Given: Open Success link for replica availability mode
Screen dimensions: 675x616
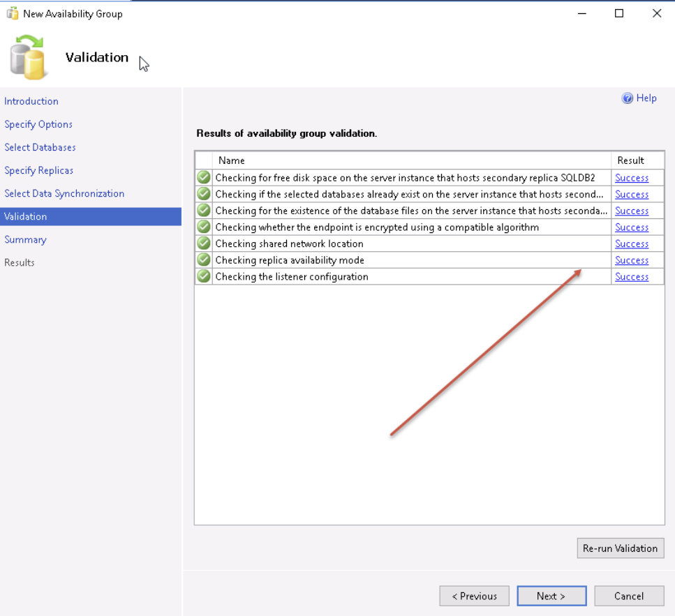Looking at the screenshot, I should coord(632,260).
